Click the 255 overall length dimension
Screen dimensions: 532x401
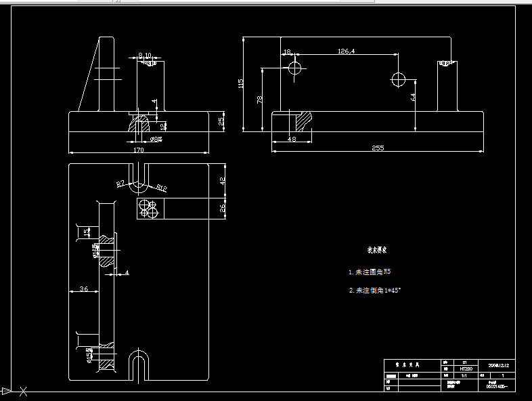(378, 148)
